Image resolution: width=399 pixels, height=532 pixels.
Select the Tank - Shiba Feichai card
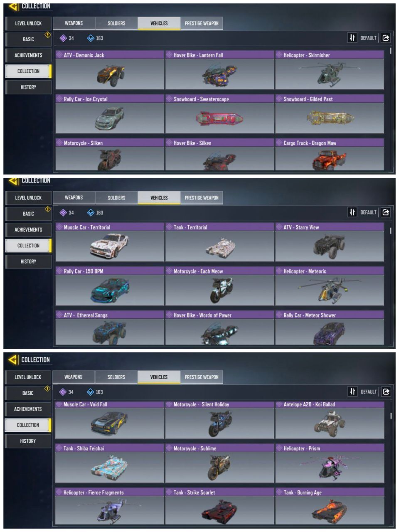109,463
